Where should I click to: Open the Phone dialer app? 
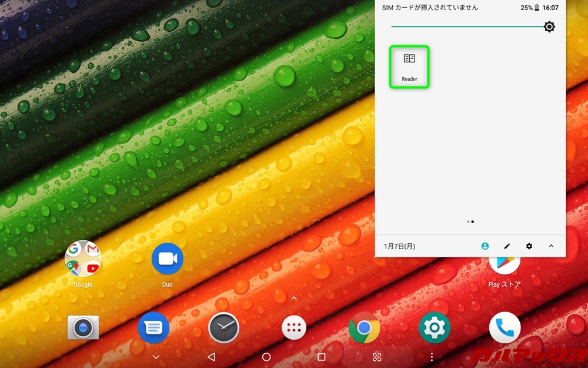[x=505, y=327]
